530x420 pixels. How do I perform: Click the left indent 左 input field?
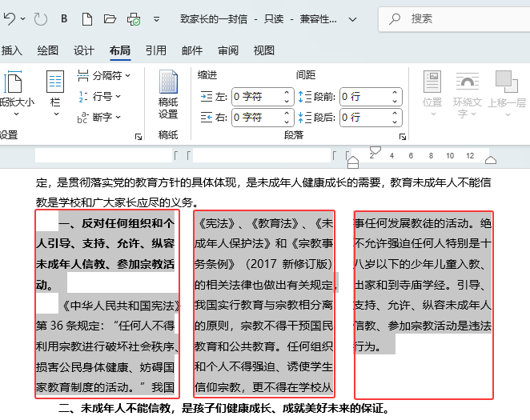258,97
